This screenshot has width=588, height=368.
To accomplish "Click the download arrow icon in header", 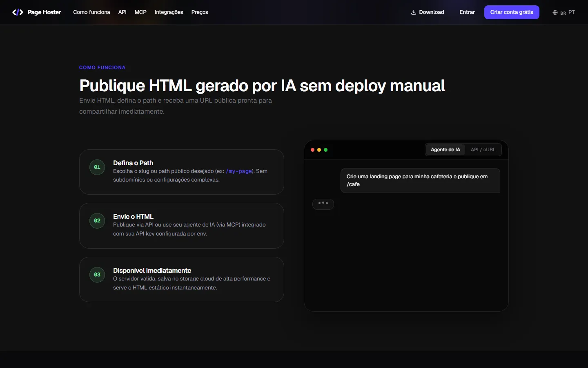I will (414, 12).
